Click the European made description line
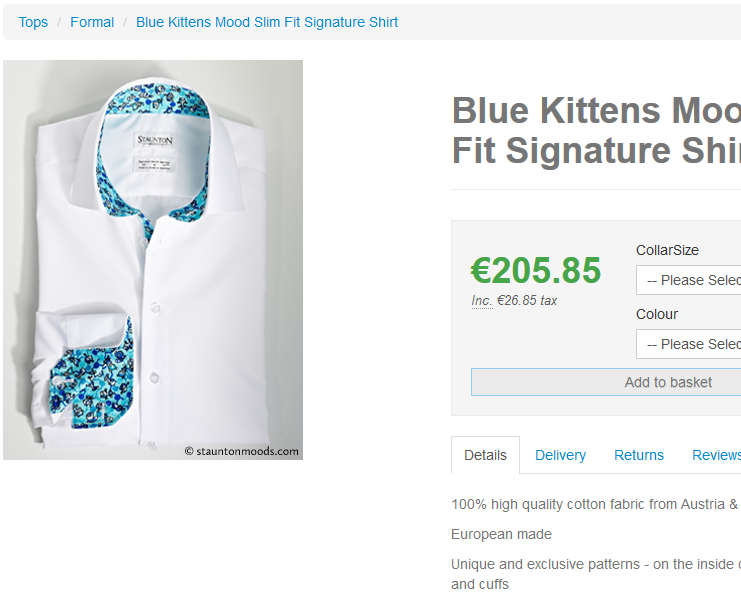Image resolution: width=741 pixels, height=598 pixels. tap(501, 534)
